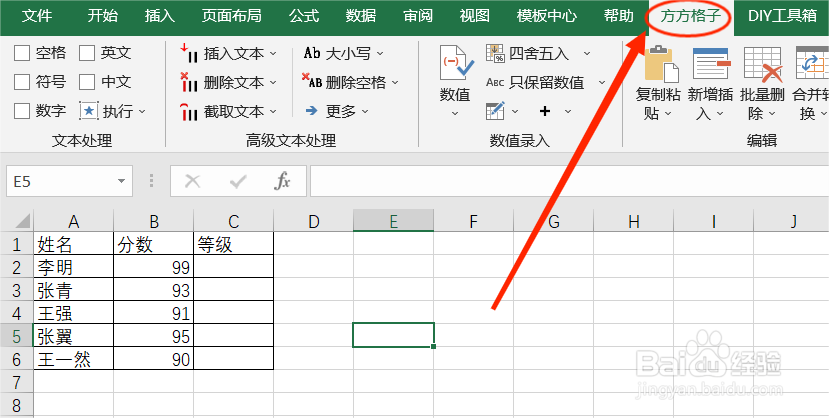Click the select-all corner triangle
The height and width of the screenshot is (418, 829).
point(21,221)
